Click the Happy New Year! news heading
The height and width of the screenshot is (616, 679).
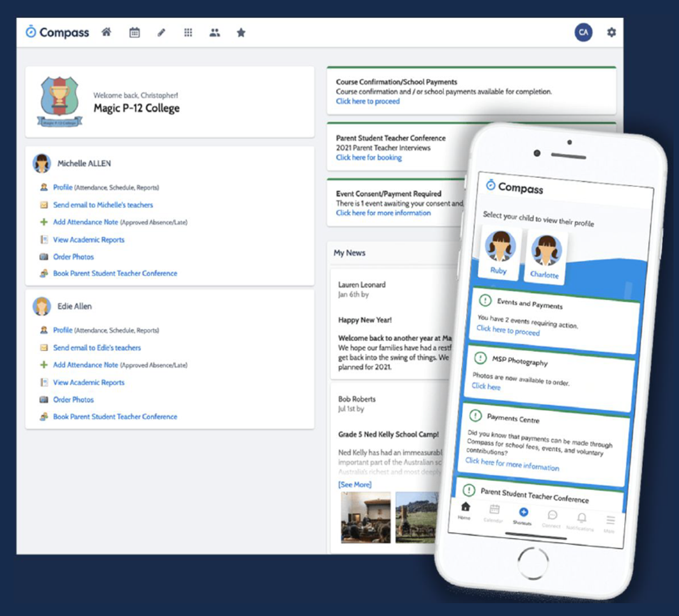tap(365, 320)
